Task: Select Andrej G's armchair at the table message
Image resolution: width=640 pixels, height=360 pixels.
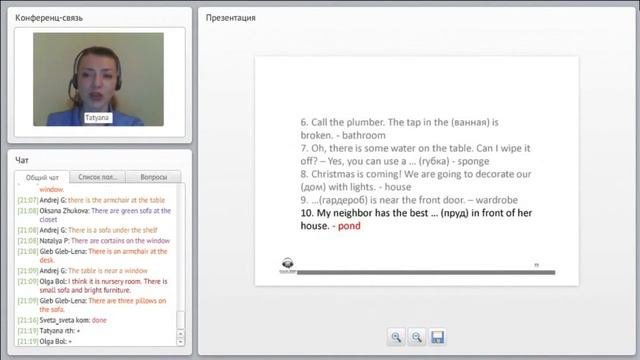Action: (91, 200)
